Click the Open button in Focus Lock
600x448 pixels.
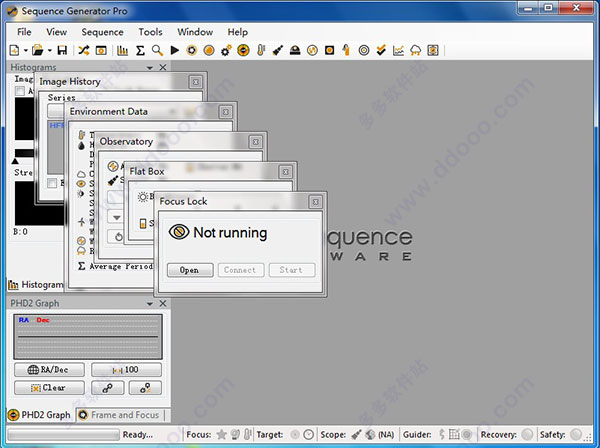pos(190,270)
